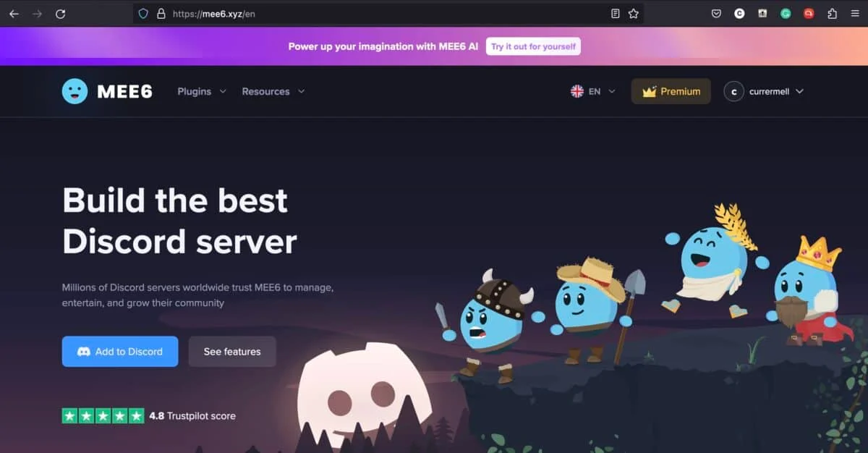This screenshot has width=868, height=453.
Task: Click the address bar URL mee6.xyz/en
Action: [214, 13]
